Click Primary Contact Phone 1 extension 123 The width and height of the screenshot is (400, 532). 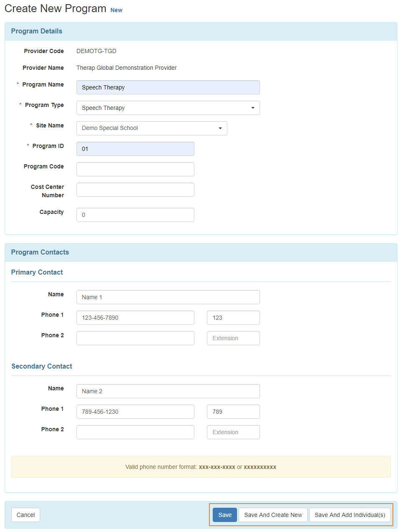click(x=233, y=318)
